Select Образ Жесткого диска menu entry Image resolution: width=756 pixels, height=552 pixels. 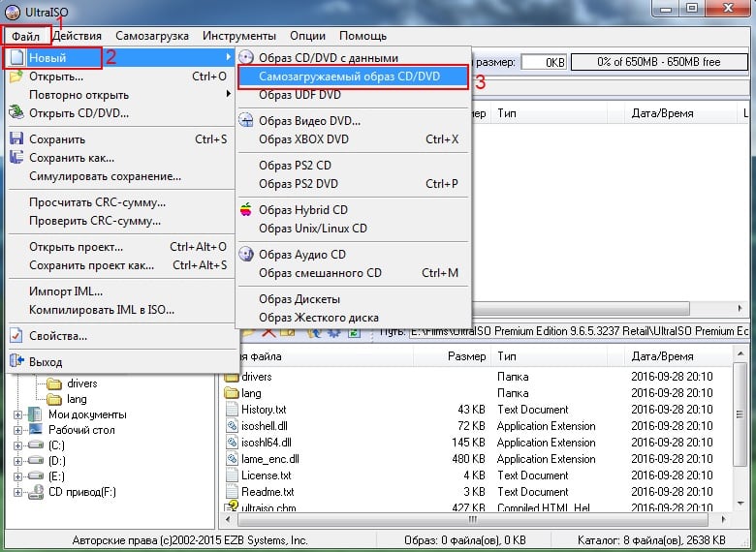[x=318, y=318]
